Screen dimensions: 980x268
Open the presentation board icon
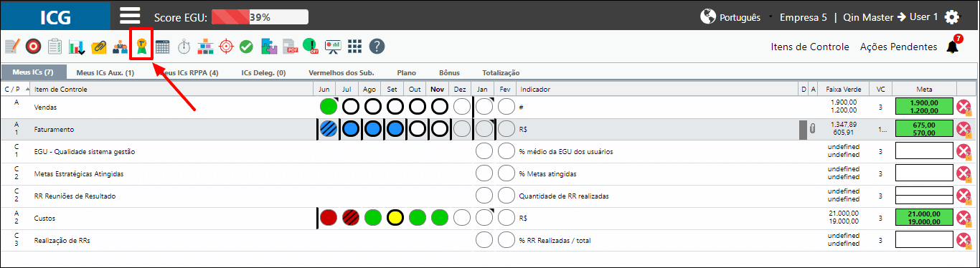(x=332, y=47)
